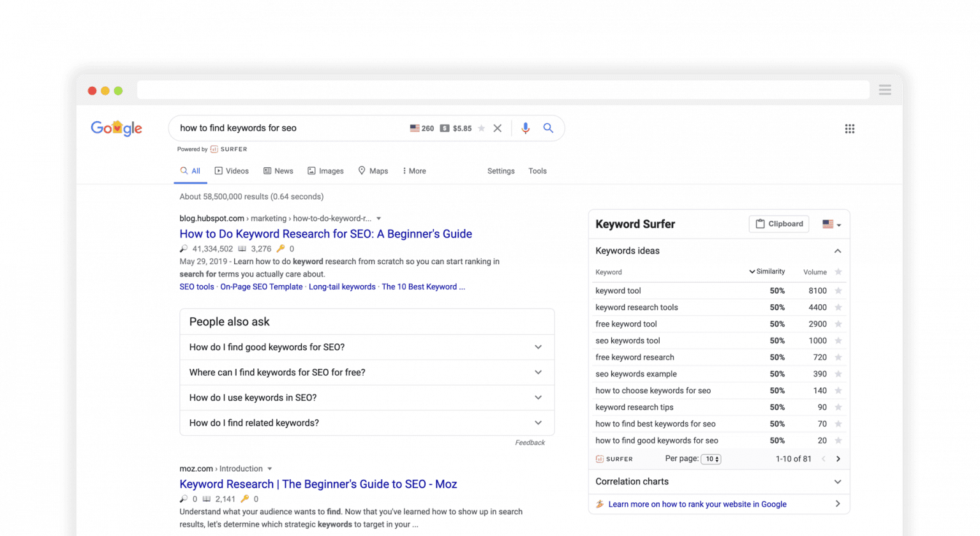Expand How do I find good keywords for SEO?
Screen dimensions: 980x536
pos(367,347)
